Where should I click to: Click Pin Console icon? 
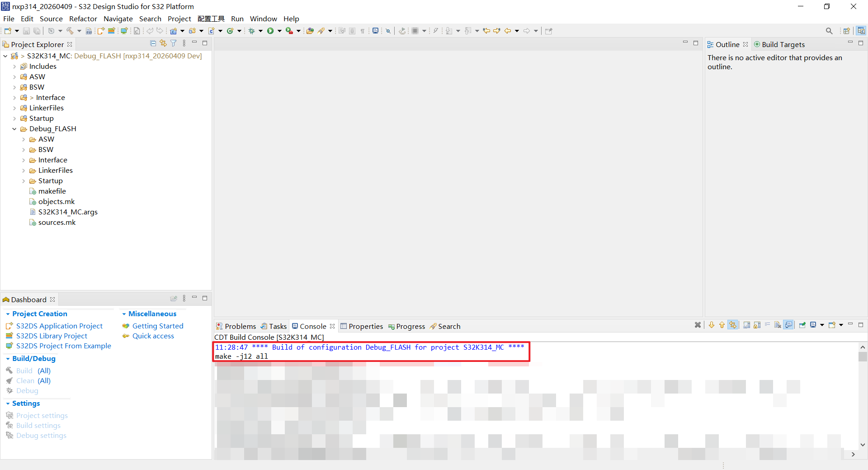coord(802,325)
